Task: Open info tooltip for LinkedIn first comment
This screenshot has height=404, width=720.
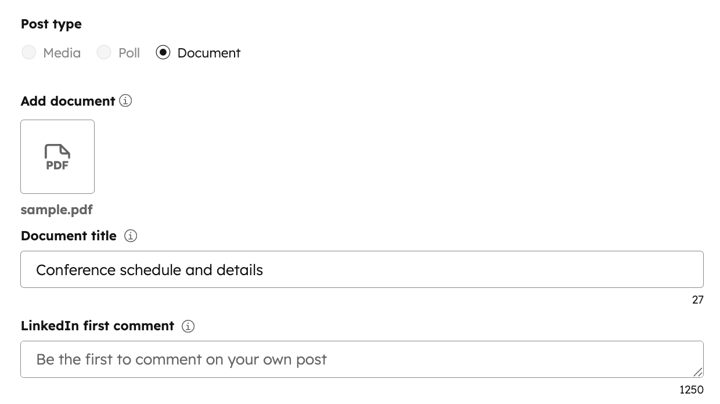Action: coord(188,326)
